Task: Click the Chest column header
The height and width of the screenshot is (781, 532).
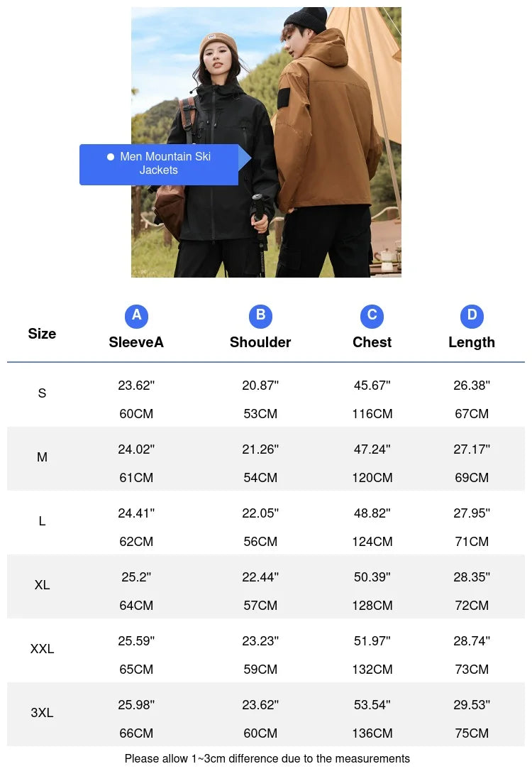Action: (x=372, y=342)
